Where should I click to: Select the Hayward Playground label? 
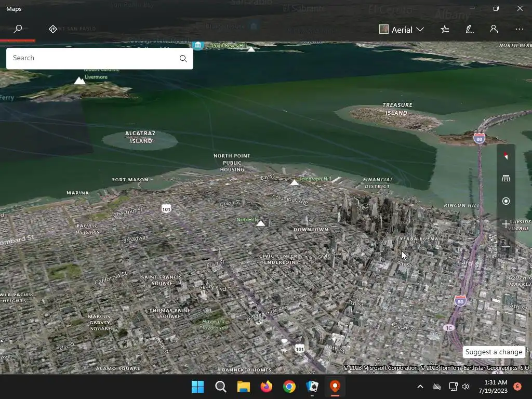coord(214,325)
